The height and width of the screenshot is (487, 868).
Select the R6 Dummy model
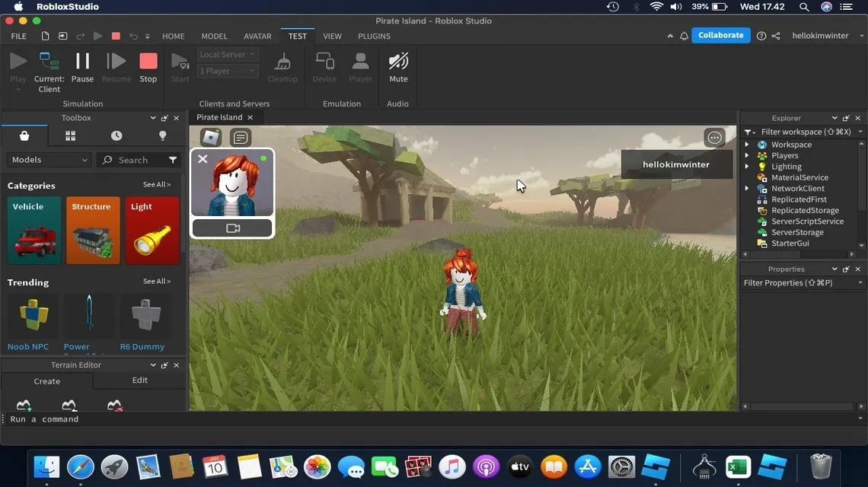(x=145, y=323)
